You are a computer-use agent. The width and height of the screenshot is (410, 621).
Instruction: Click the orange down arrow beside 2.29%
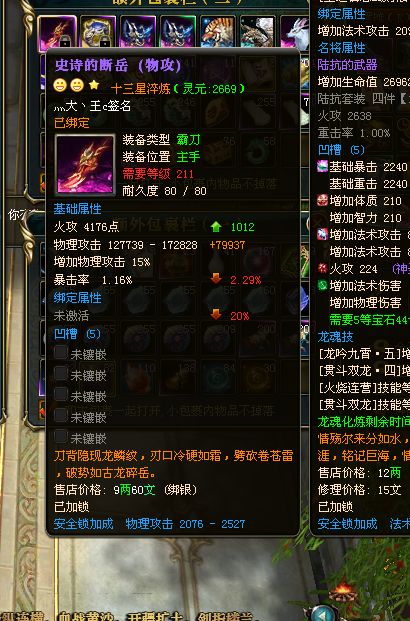216,278
